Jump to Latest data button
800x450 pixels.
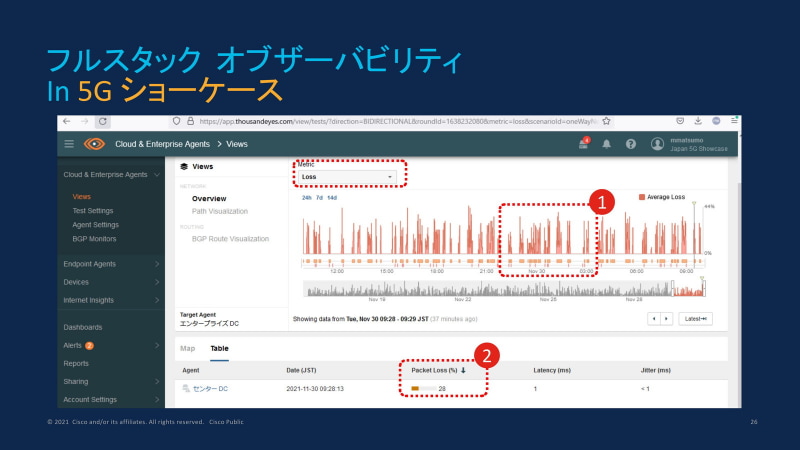pyautogui.click(x=695, y=319)
